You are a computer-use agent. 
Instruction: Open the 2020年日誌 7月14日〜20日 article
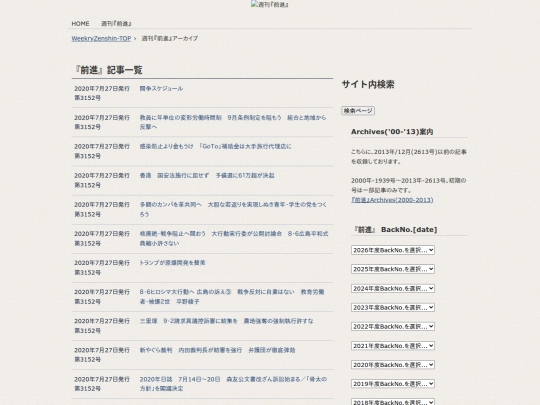pyautogui.click(x=233, y=384)
